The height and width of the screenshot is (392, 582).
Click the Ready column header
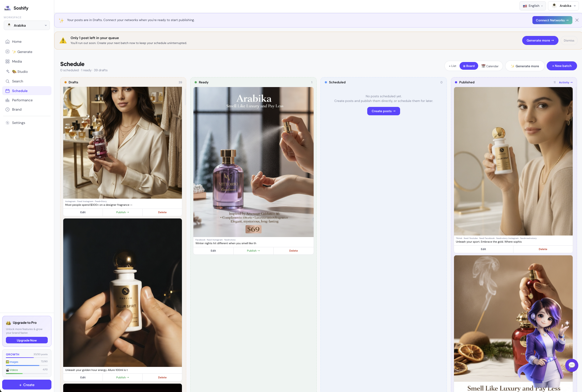pos(254,82)
